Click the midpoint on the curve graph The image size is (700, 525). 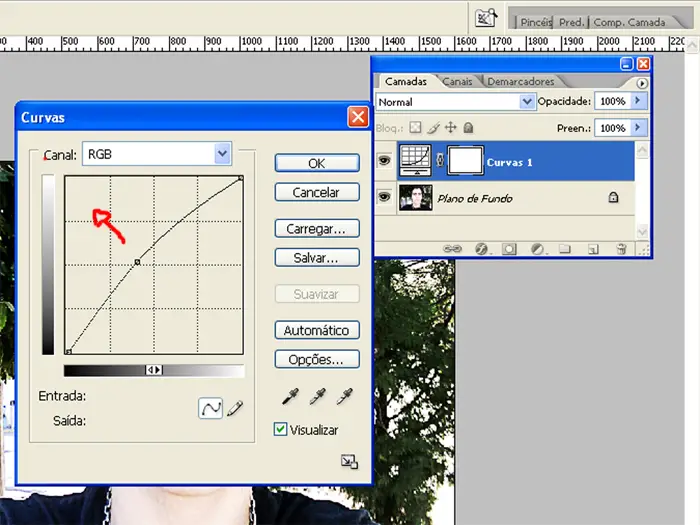pyautogui.click(x=138, y=262)
